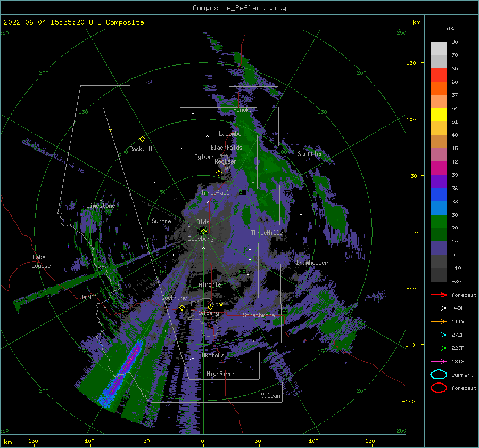Select the dark green 10-20 dBZ swatch

coord(439,235)
